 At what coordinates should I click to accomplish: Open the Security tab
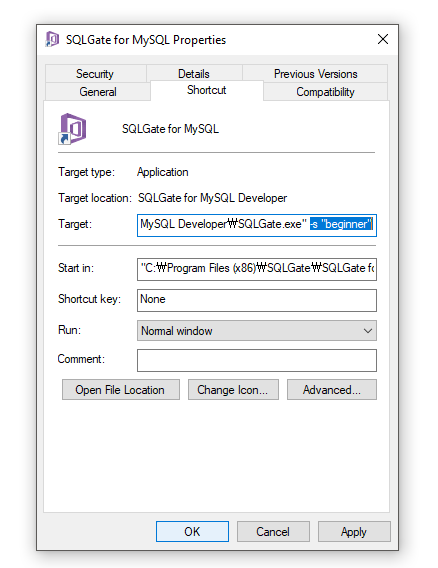point(95,74)
